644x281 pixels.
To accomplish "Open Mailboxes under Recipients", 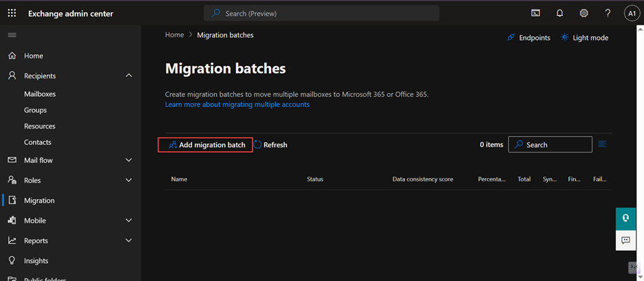I will pos(40,94).
